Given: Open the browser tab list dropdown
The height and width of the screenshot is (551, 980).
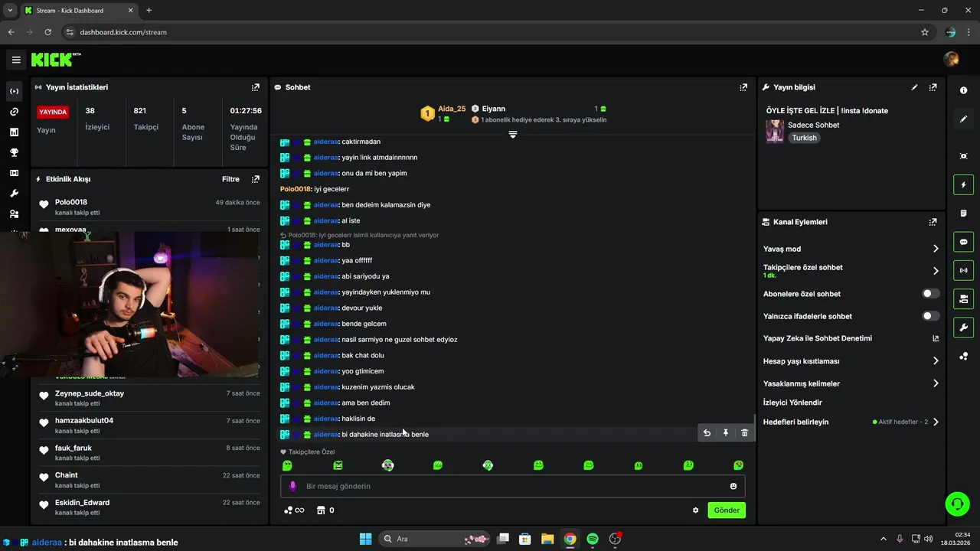Looking at the screenshot, I should 10,10.
